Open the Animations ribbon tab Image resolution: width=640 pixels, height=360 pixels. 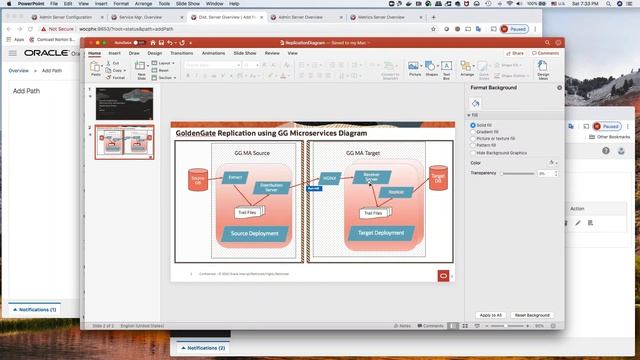pos(213,53)
